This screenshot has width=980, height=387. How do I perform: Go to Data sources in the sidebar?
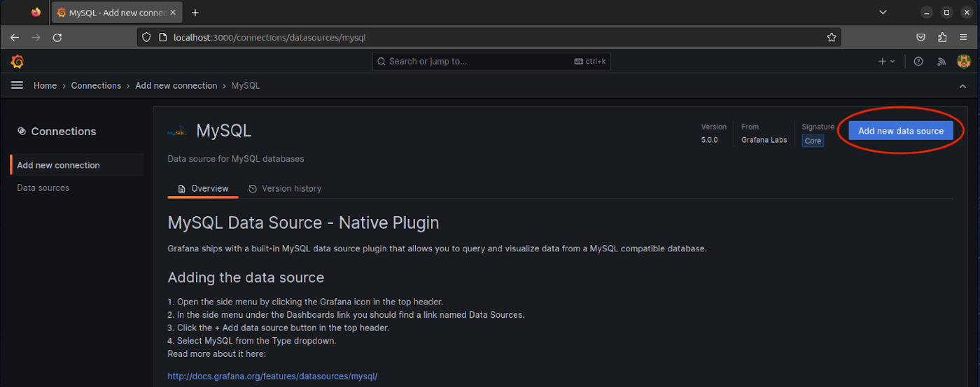(43, 188)
